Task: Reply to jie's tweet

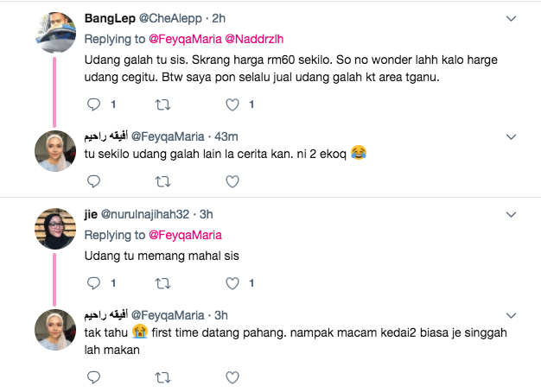Action: (x=96, y=282)
